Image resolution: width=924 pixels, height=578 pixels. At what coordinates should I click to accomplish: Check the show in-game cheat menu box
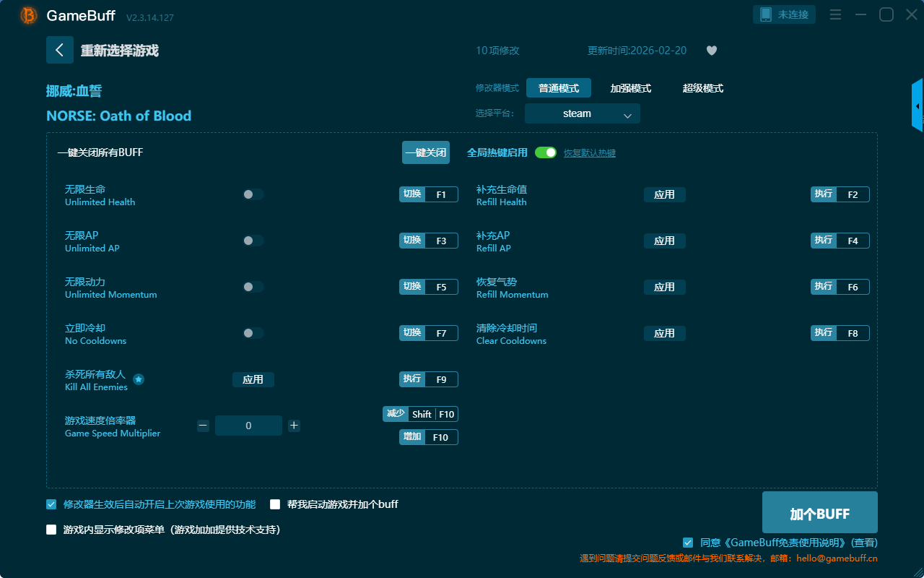[x=51, y=530]
